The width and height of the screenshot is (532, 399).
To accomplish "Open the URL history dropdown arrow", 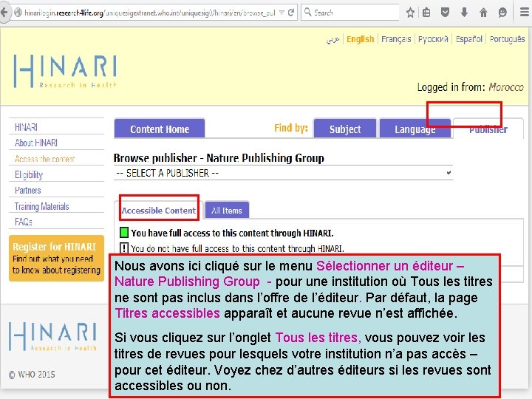I will tap(282, 13).
